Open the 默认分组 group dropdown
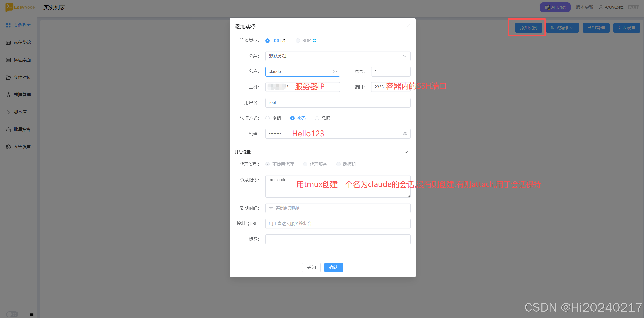Viewport: 644px width, 318px height. (338, 56)
